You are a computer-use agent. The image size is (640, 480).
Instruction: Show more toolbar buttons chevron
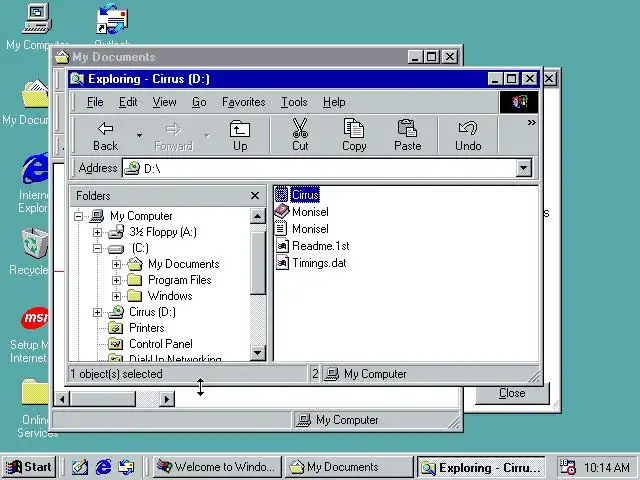pyautogui.click(x=531, y=122)
